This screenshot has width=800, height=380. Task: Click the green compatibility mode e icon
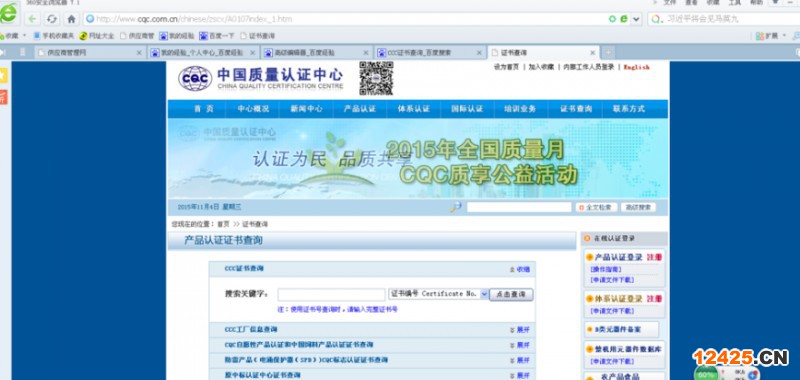coord(624,19)
